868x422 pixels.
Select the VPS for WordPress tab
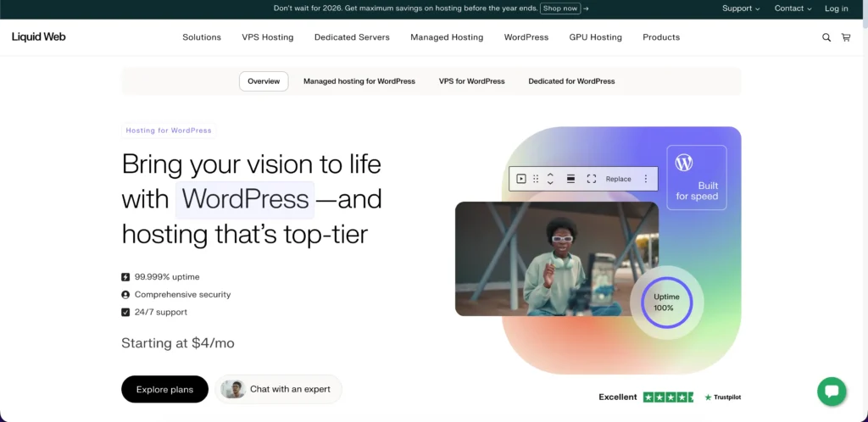pyautogui.click(x=471, y=81)
